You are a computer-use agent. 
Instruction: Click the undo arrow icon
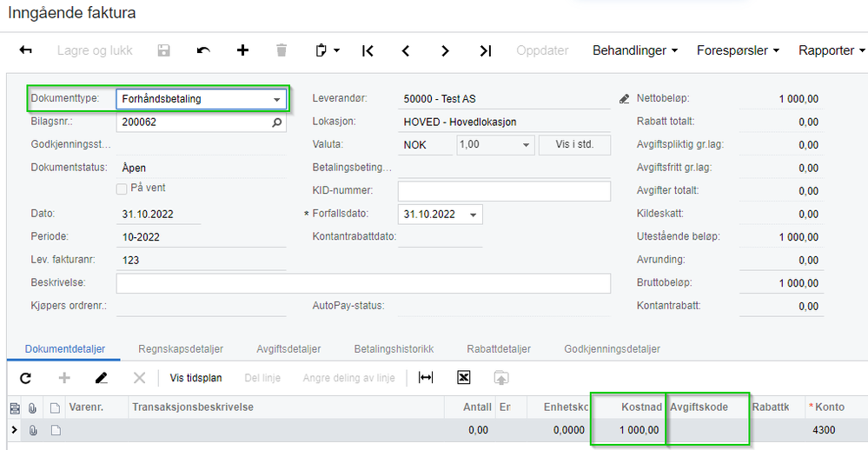pos(203,50)
